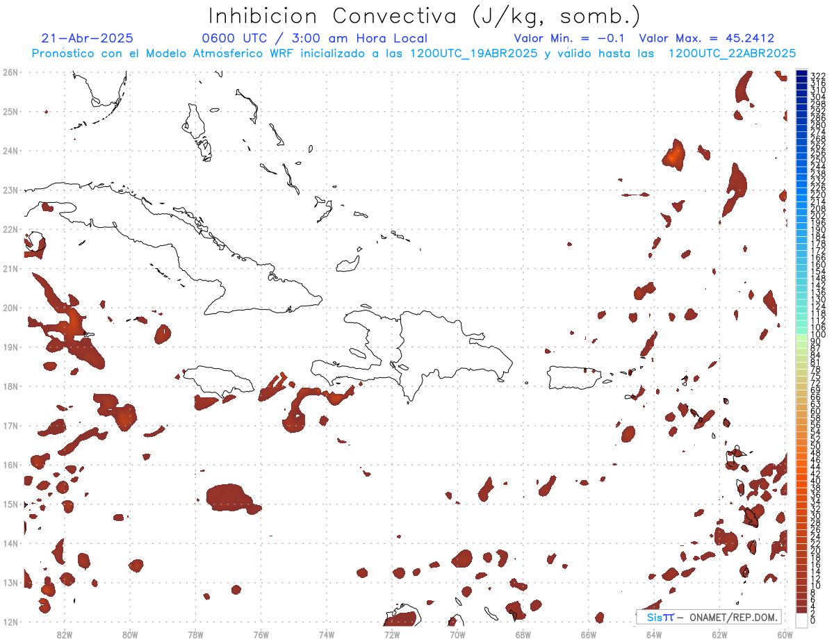
Task: Click the 13N latitude label
Action: (x=10, y=582)
